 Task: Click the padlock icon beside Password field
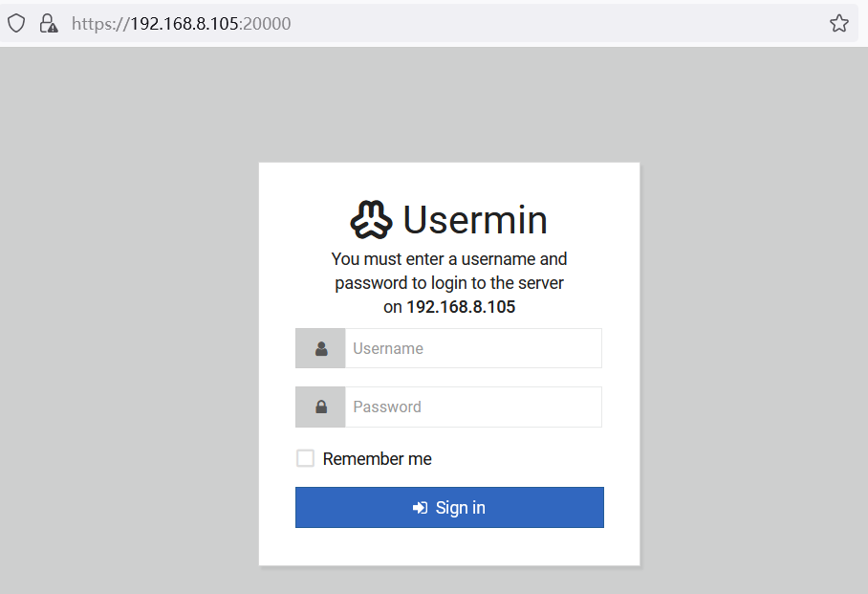pyautogui.click(x=321, y=407)
